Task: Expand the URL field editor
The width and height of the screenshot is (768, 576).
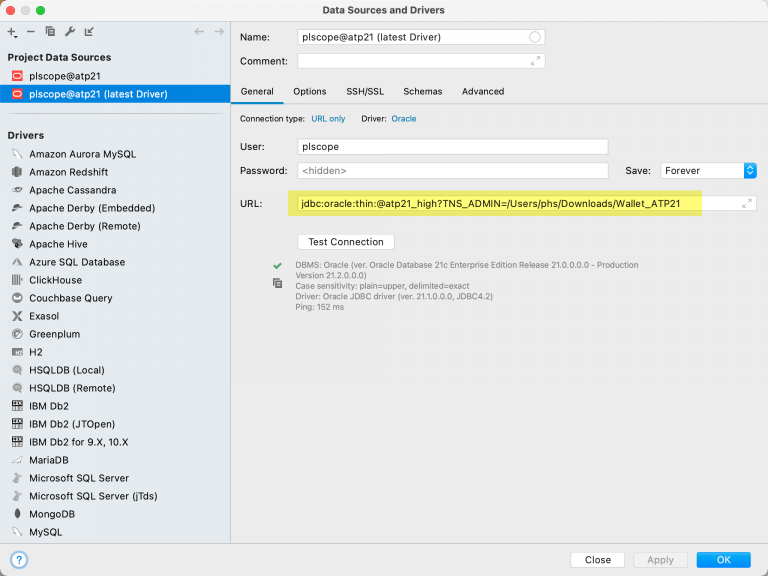Action: [746, 203]
